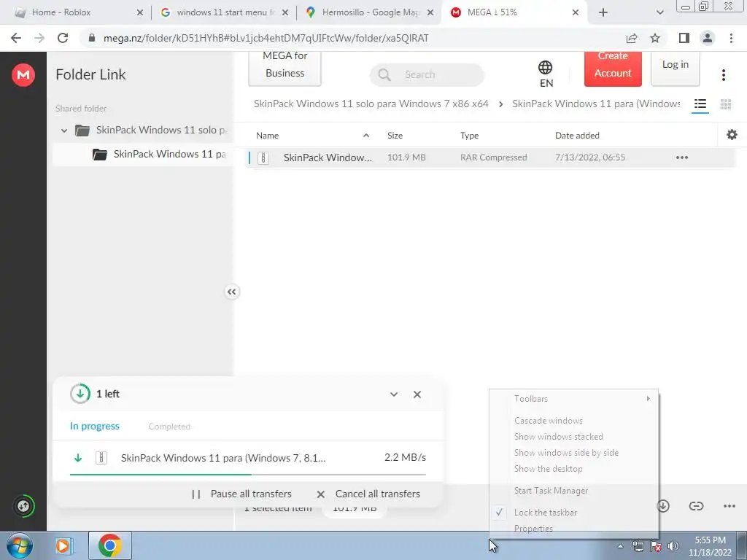This screenshot has width=747, height=560.
Task: Open the Chrome three-dot menu
Action: 731,38
